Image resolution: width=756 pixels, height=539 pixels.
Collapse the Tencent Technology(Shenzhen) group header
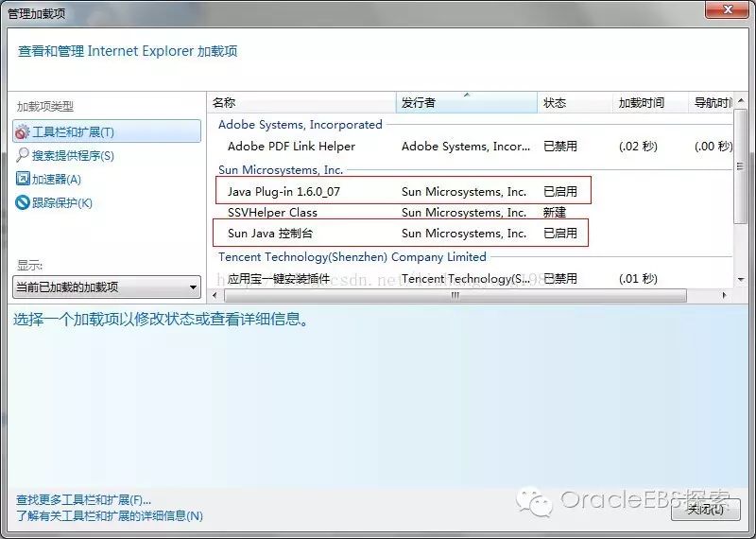352,256
